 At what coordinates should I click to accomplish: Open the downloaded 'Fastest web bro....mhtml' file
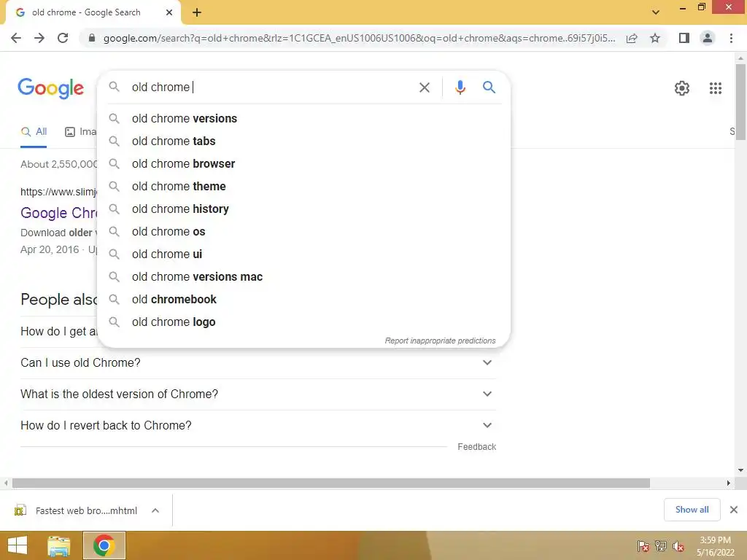click(76, 510)
